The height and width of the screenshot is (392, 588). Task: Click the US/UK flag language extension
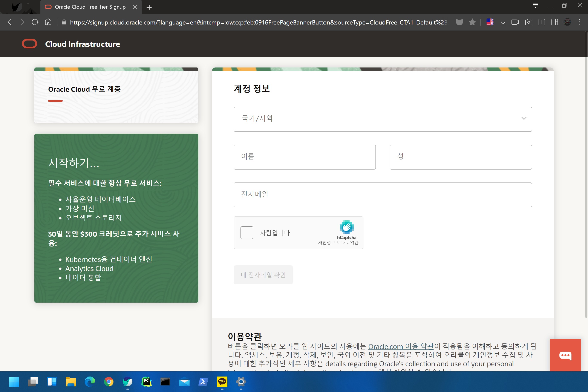pyautogui.click(x=490, y=22)
